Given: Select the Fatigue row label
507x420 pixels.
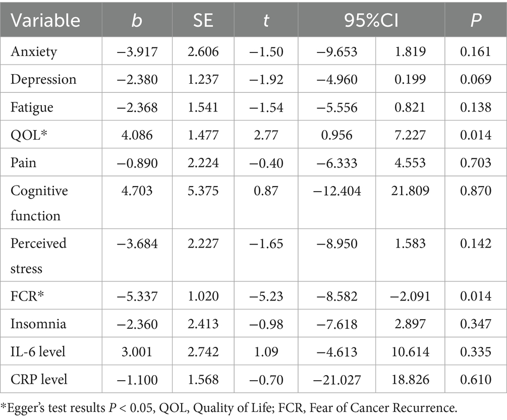Looking at the screenshot, I should pyautogui.click(x=30, y=106).
